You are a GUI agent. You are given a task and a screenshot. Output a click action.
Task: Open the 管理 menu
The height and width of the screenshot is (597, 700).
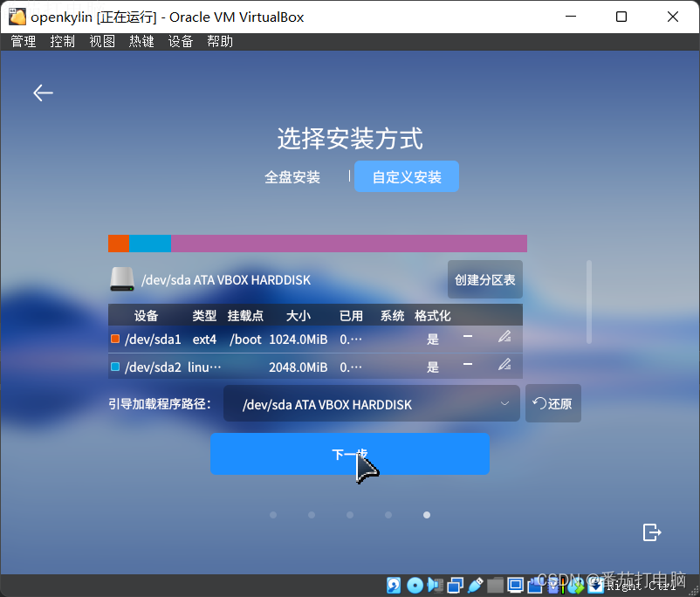click(23, 40)
